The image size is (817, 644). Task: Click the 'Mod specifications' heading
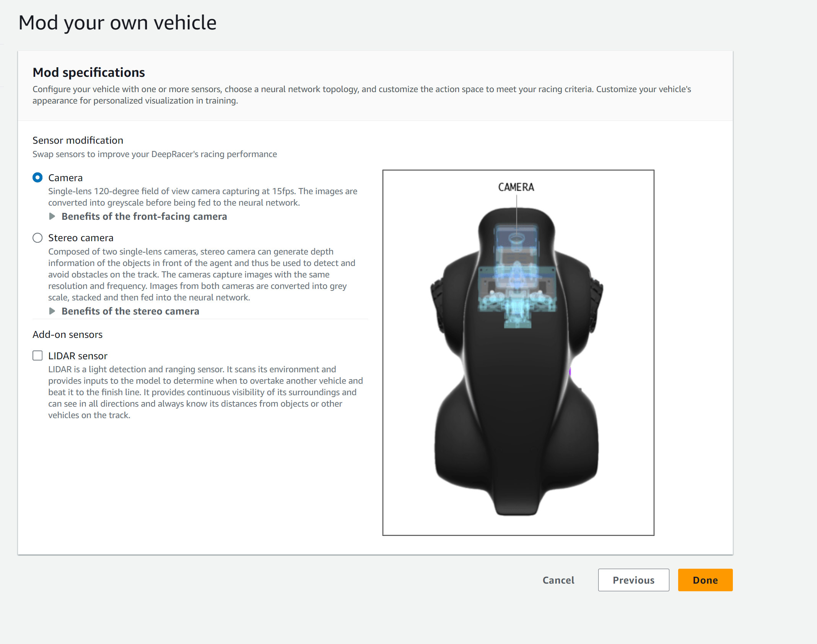tap(89, 73)
